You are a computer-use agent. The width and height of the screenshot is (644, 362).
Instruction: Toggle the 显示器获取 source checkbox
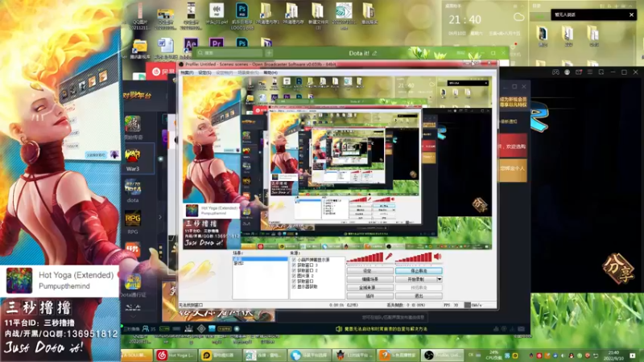coord(294,286)
